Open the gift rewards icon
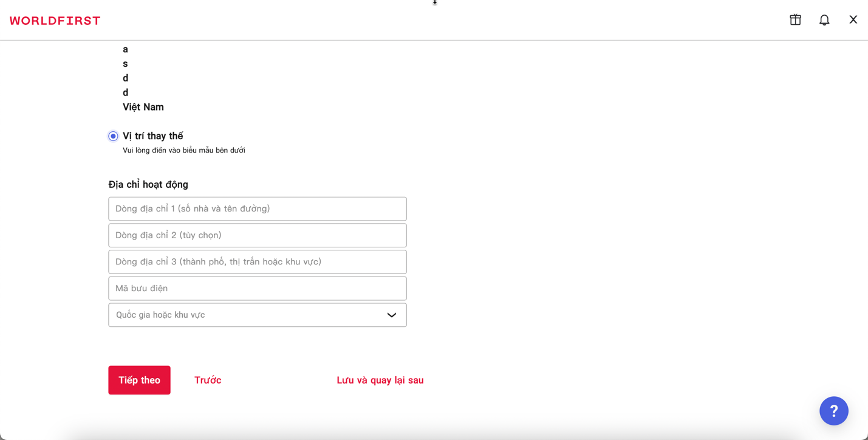The height and width of the screenshot is (440, 868). (795, 20)
